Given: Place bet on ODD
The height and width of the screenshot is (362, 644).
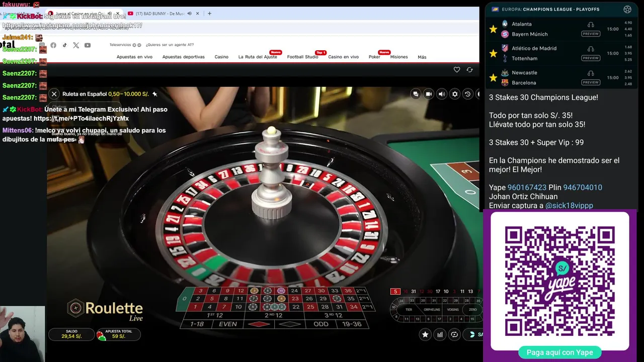Looking at the screenshot, I should pos(320,324).
